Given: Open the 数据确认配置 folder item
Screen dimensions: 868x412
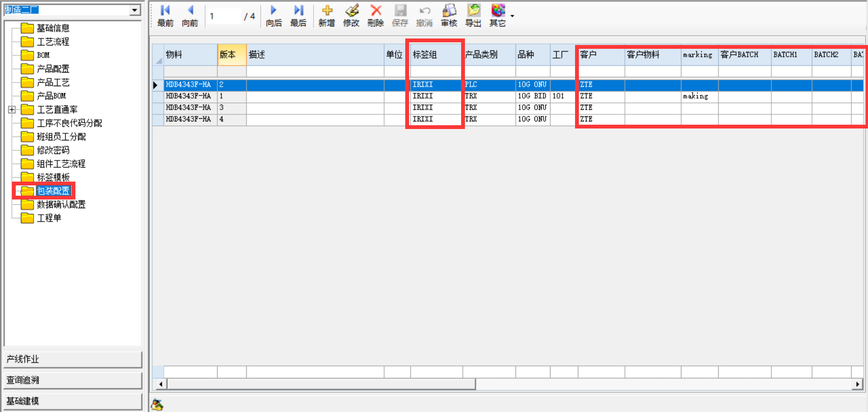Looking at the screenshot, I should pyautogui.click(x=61, y=204).
